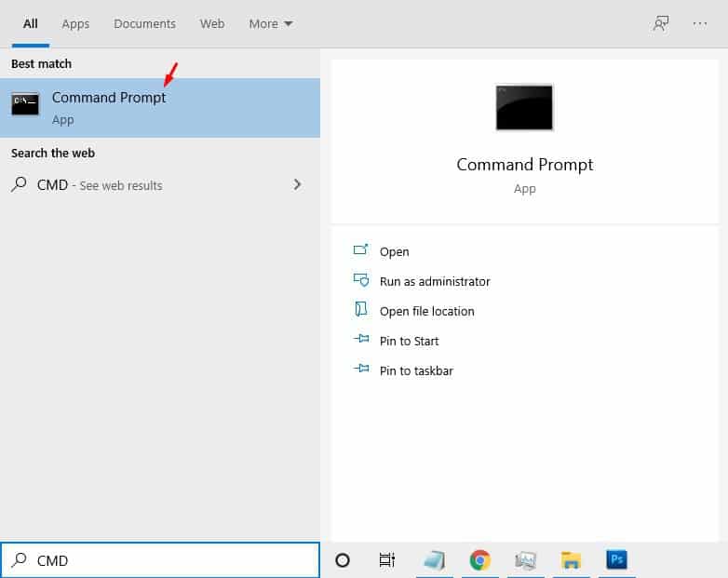Select the Command Prompt best match result
Viewport: 728px width, 578px height.
(160, 108)
